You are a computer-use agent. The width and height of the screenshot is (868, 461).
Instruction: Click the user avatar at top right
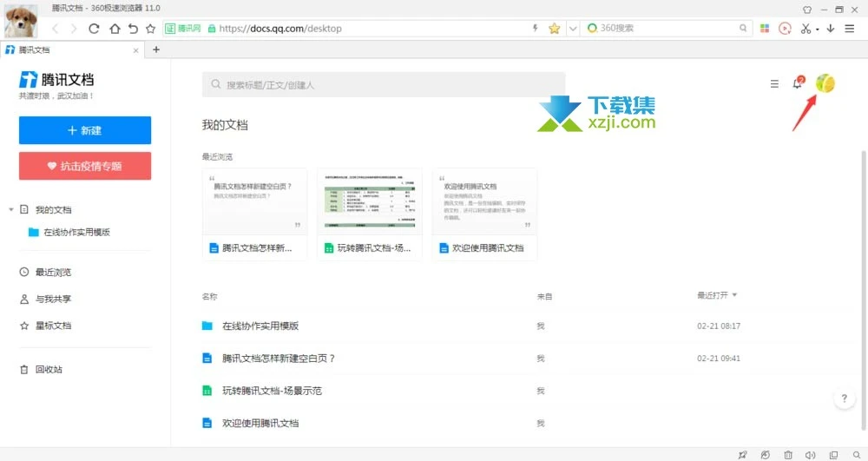(825, 83)
